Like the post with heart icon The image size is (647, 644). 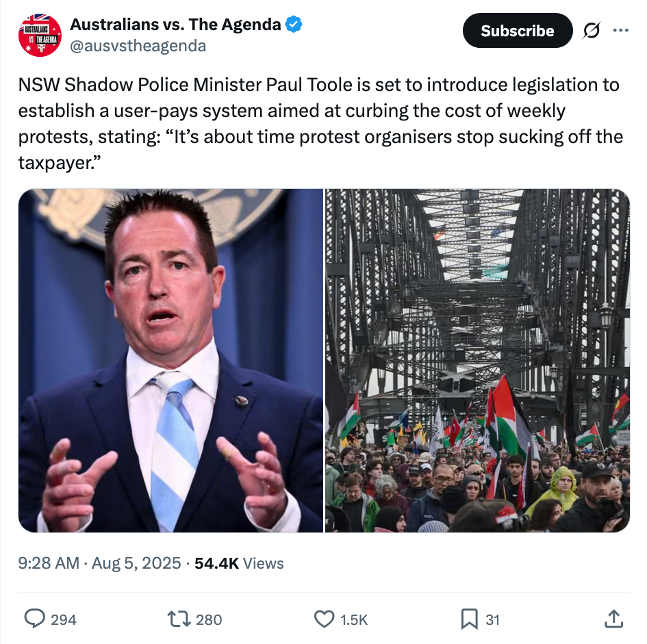pyautogui.click(x=324, y=619)
